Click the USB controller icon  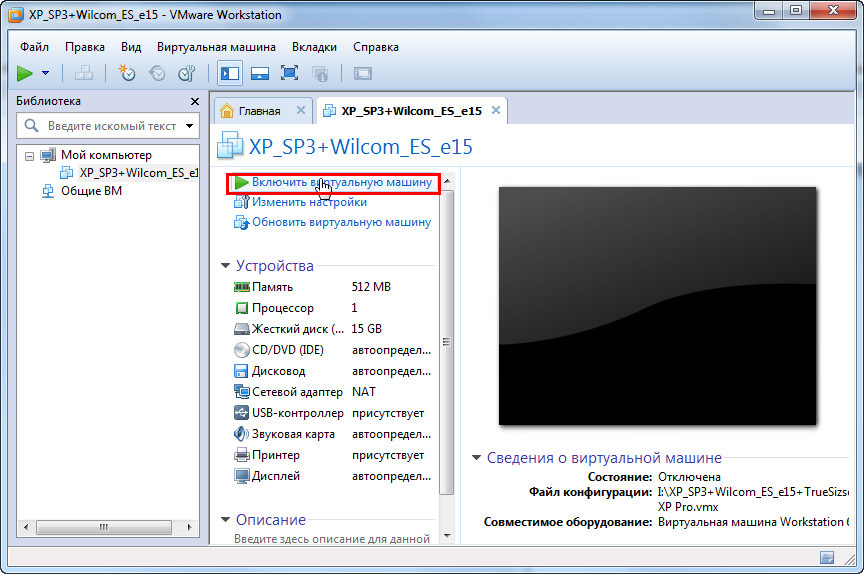[x=241, y=413]
